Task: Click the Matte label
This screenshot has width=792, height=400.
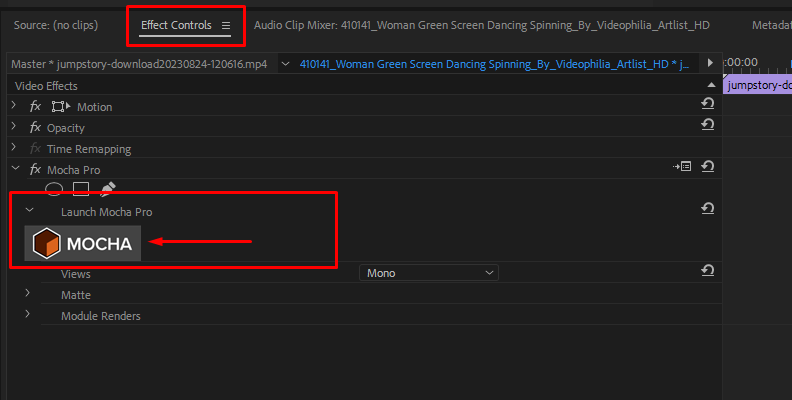Action: tap(76, 295)
